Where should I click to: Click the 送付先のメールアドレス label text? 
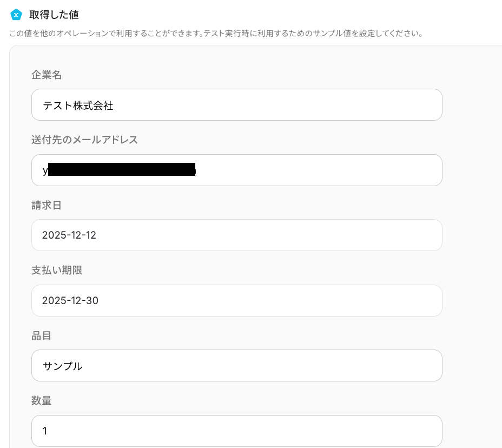[84, 140]
